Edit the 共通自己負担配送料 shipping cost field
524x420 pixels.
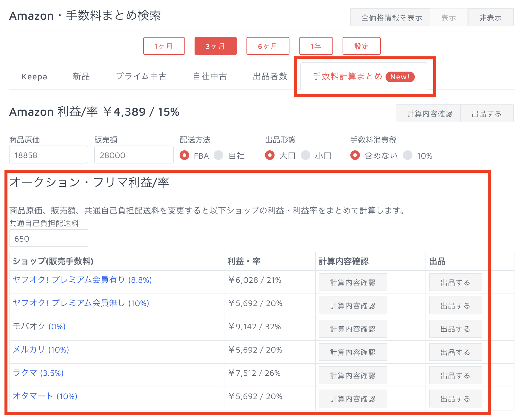tap(48, 238)
